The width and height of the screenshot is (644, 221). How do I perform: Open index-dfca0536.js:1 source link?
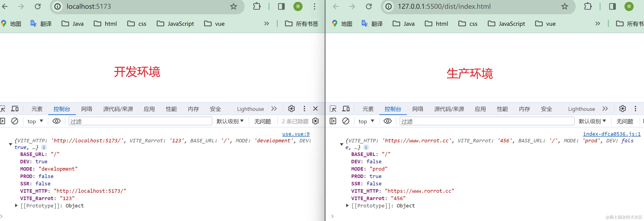612,134
